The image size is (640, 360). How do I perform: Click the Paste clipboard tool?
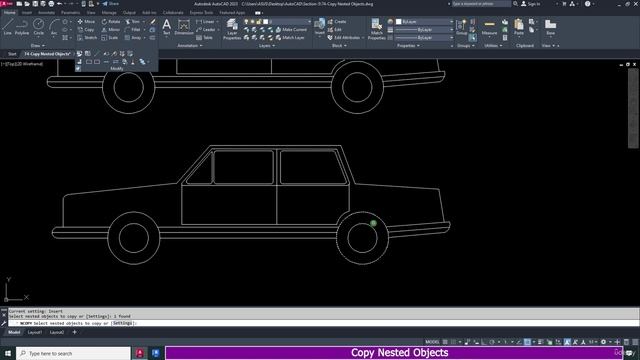(x=519, y=27)
